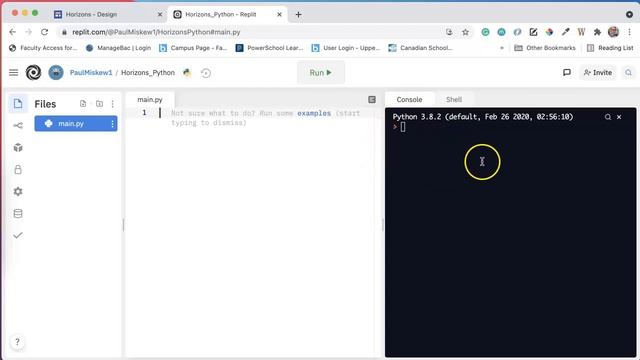Click the Horizons_Python repl name

coord(148,73)
